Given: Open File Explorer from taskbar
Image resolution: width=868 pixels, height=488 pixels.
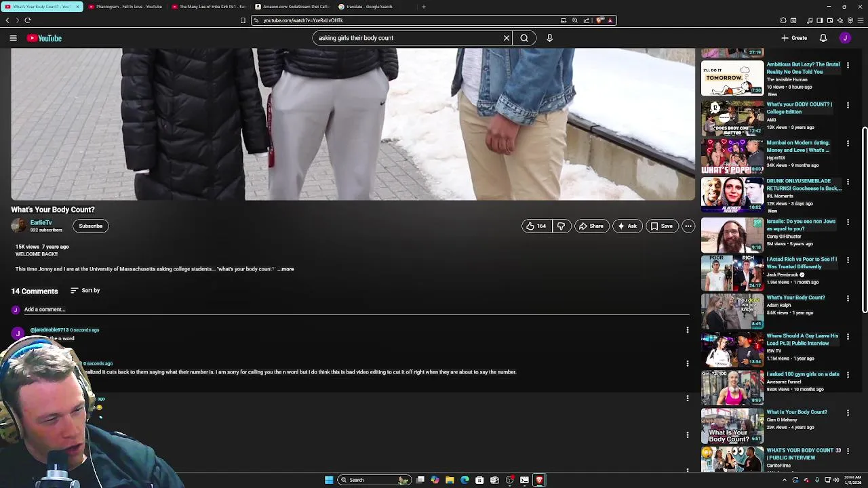Looking at the screenshot, I should [450, 480].
